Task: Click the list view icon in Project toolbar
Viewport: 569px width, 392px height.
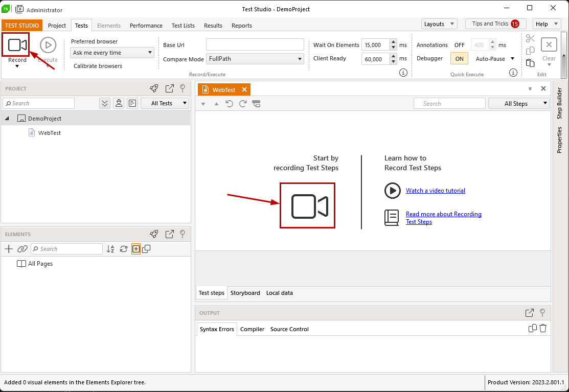Action: [132, 103]
